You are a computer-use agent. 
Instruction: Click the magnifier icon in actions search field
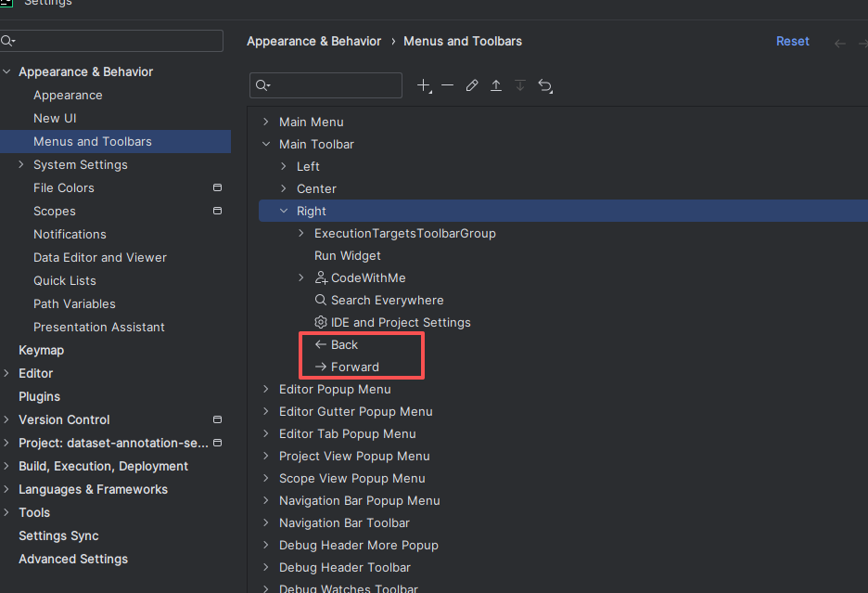point(262,85)
